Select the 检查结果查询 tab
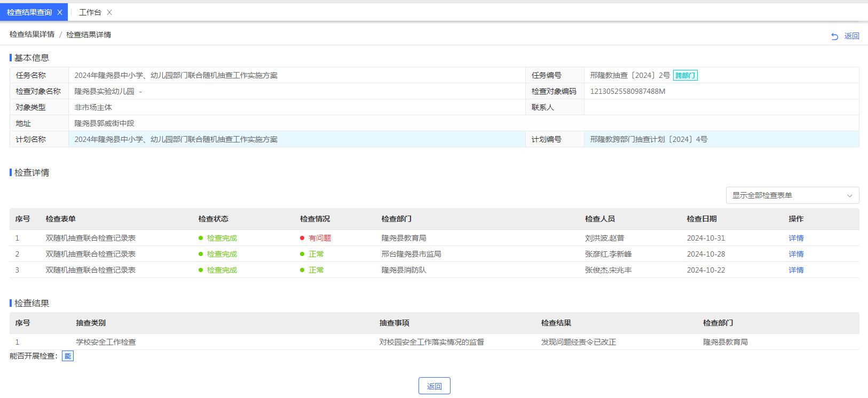The height and width of the screenshot is (398, 868). coord(29,12)
